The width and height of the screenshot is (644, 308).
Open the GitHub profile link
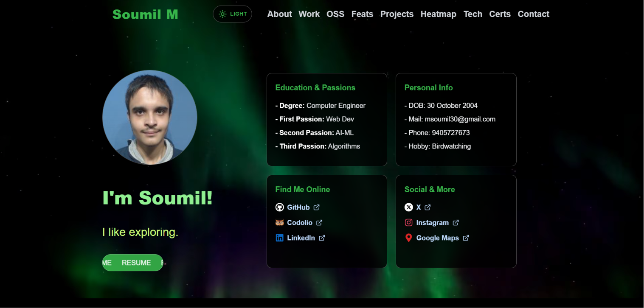(x=298, y=207)
